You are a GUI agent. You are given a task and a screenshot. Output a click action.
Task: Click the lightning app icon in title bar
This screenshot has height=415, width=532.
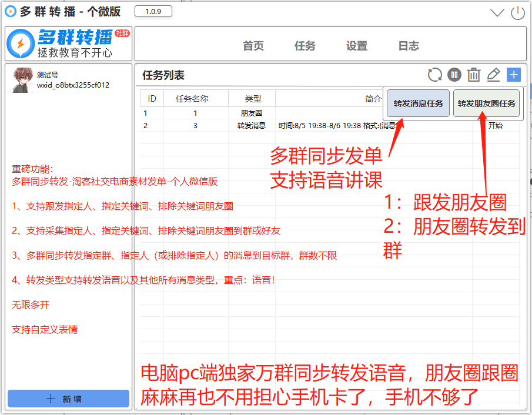click(x=11, y=12)
